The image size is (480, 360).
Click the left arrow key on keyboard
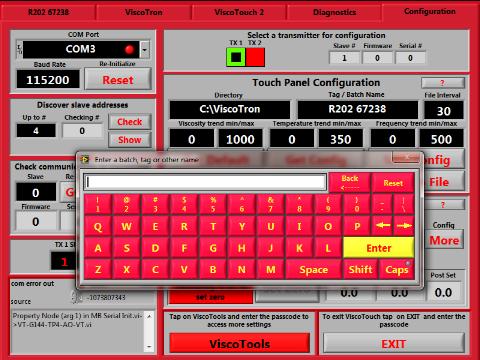click(383, 226)
